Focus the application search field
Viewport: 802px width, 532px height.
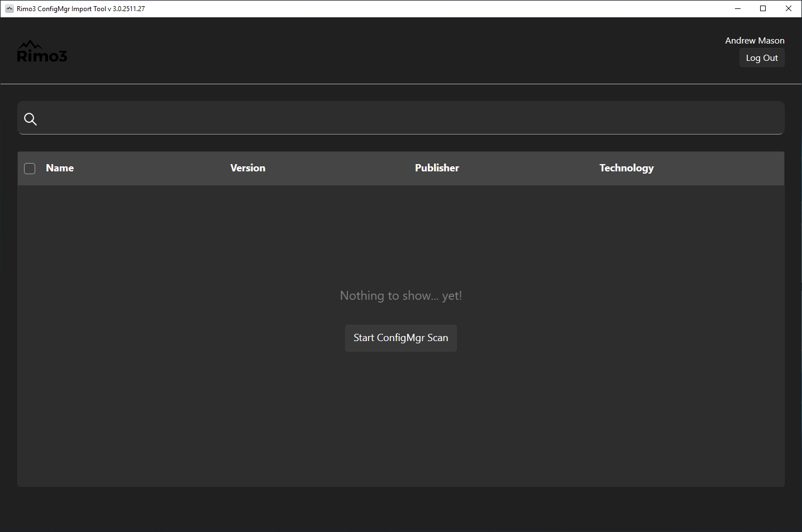coord(408,118)
